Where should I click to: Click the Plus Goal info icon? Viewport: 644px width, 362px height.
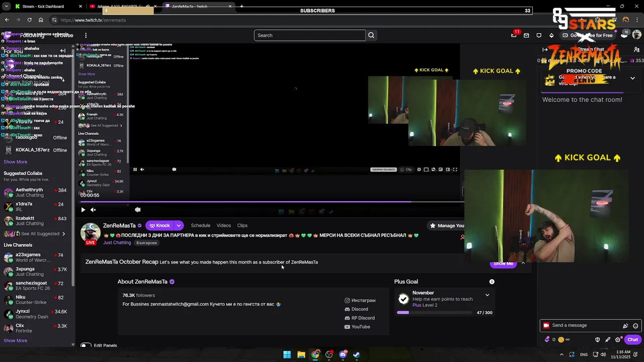coord(492,282)
